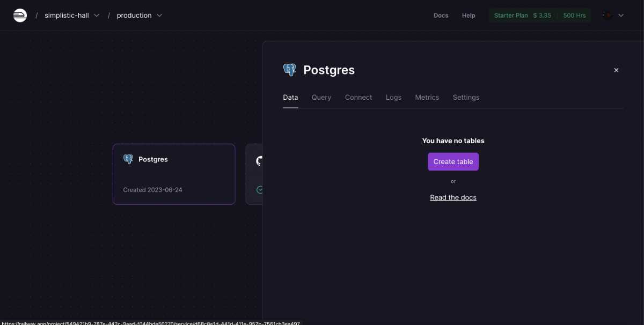Open the user avatar account menu

(x=613, y=16)
